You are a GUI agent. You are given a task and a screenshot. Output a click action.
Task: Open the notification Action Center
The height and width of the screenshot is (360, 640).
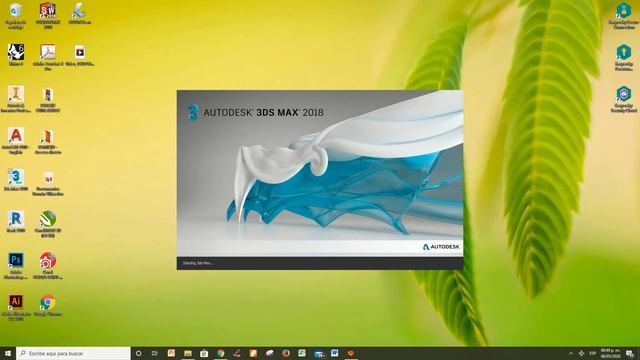pos(630,353)
